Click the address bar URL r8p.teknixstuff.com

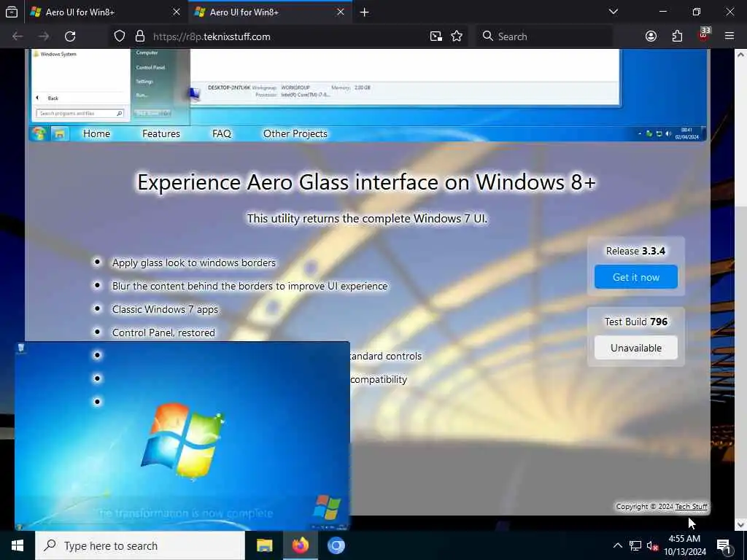pyautogui.click(x=212, y=36)
